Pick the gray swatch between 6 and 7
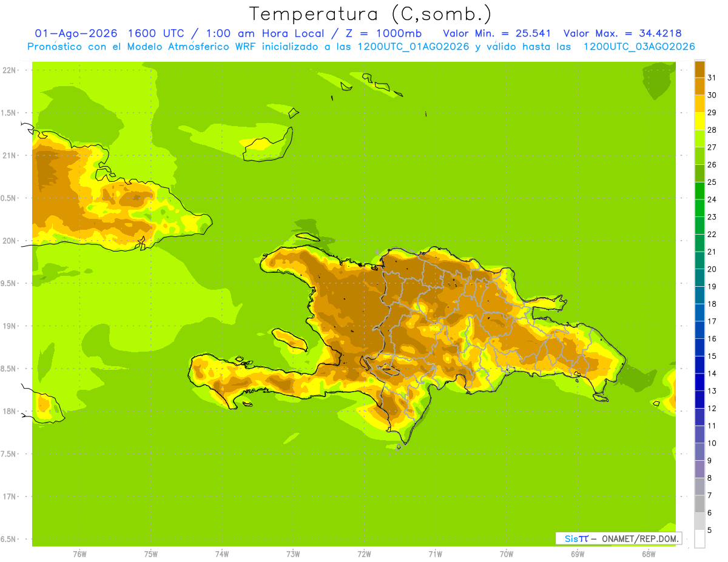The height and width of the screenshot is (562, 728). tap(699, 504)
